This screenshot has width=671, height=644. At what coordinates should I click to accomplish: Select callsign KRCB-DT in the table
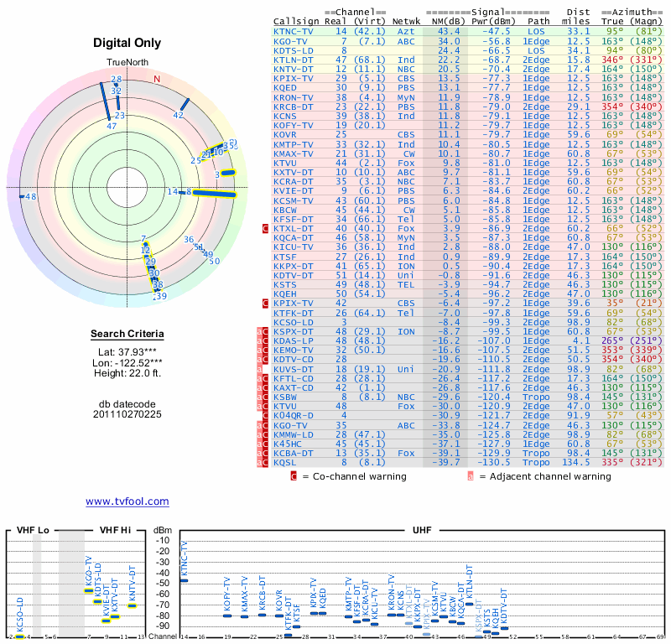tap(294, 107)
